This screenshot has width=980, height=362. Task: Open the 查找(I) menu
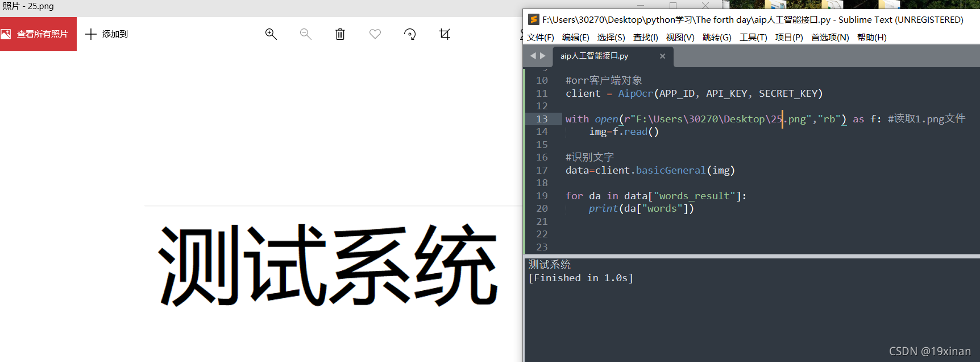point(645,38)
